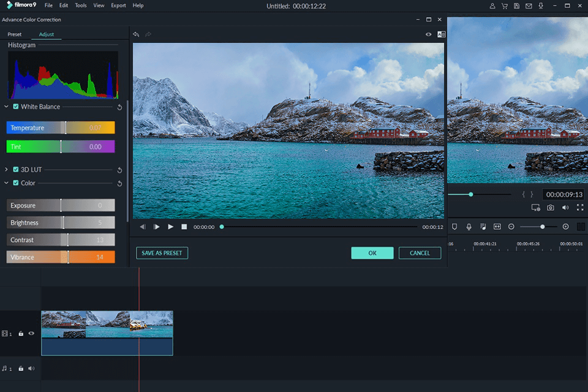Click the record voiceover microphone icon
This screenshot has height=392, width=588.
(x=469, y=227)
